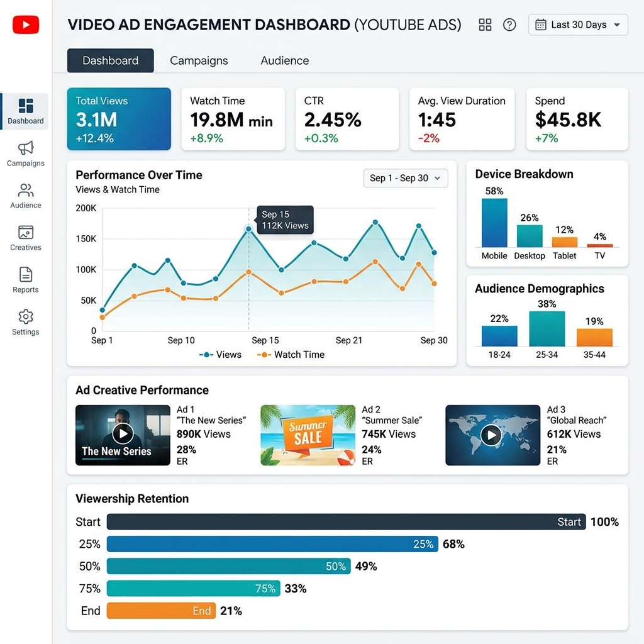Image resolution: width=644 pixels, height=644 pixels.
Task: Click the Start 100% retention bar
Action: pyautogui.click(x=347, y=521)
